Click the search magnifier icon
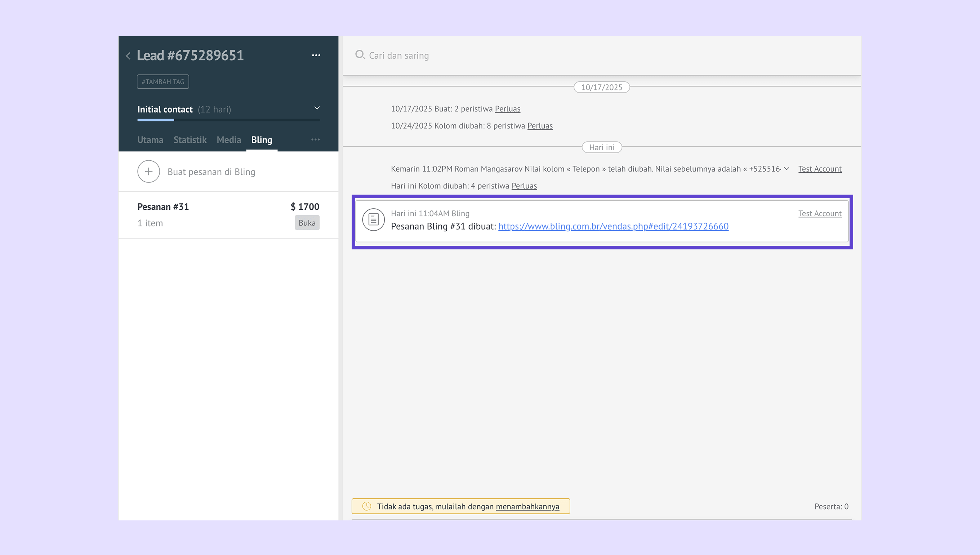The image size is (980, 555). click(359, 55)
